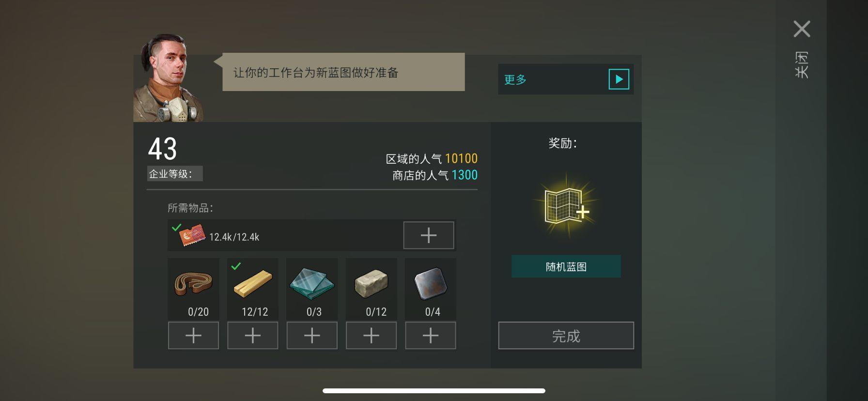Add leather belts via plus under 0/20

[193, 335]
